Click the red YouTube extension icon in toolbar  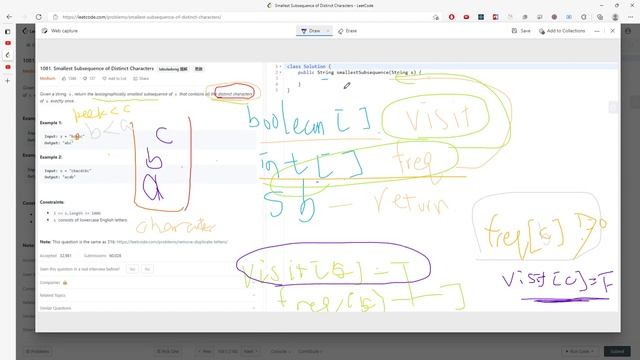(466, 17)
